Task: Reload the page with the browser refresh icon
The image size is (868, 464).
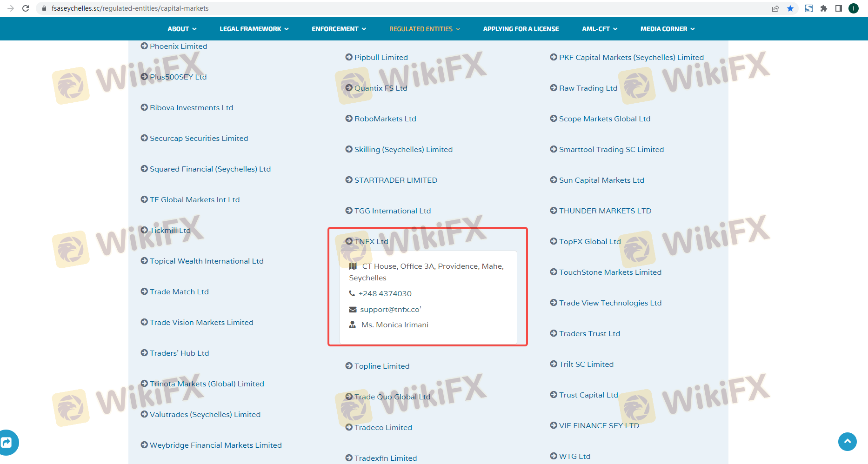Action: pyautogui.click(x=26, y=8)
